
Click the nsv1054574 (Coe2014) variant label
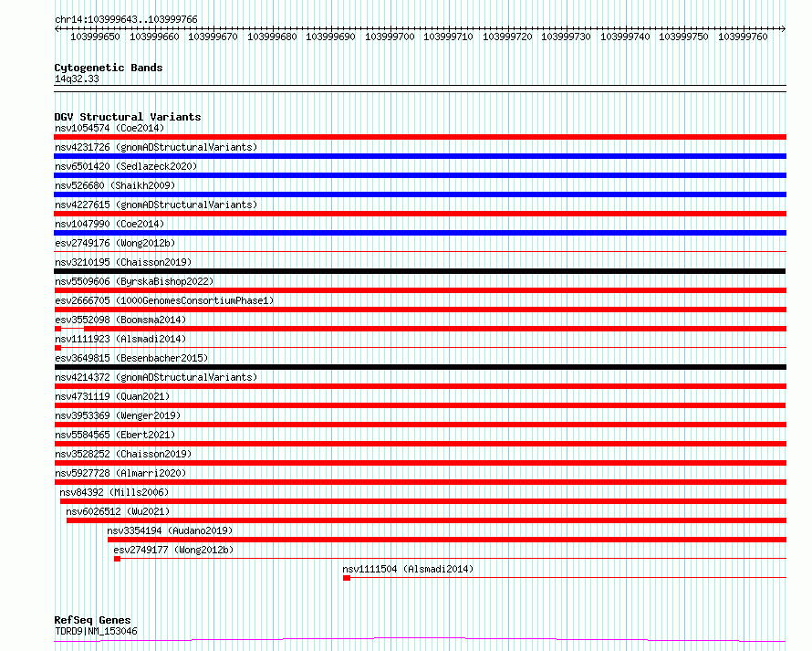coord(109,128)
